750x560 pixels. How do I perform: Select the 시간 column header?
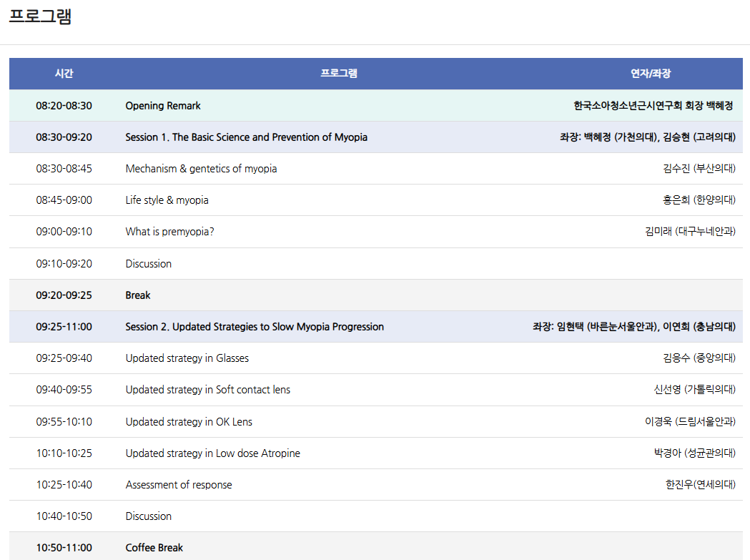coord(64,74)
